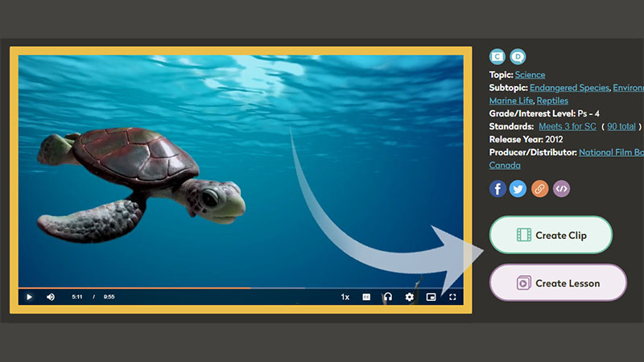Play the sea turtle video
Image resolution: width=644 pixels, height=362 pixels.
point(29,297)
